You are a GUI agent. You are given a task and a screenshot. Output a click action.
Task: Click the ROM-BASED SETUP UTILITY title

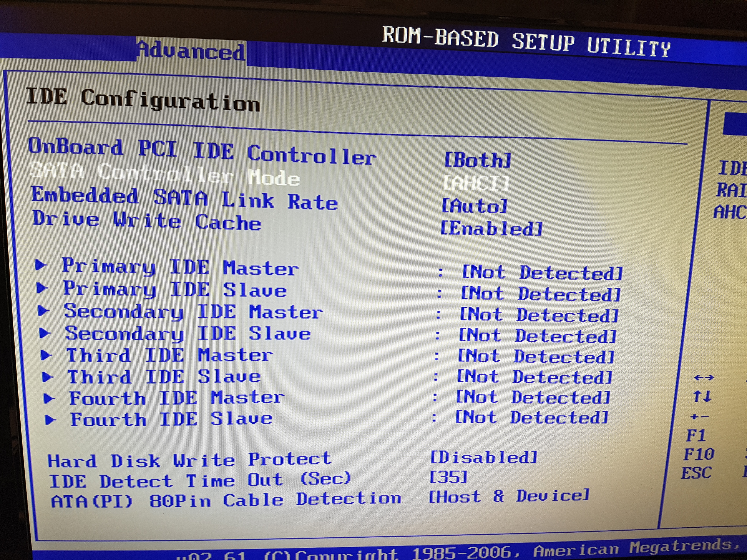[526, 41]
